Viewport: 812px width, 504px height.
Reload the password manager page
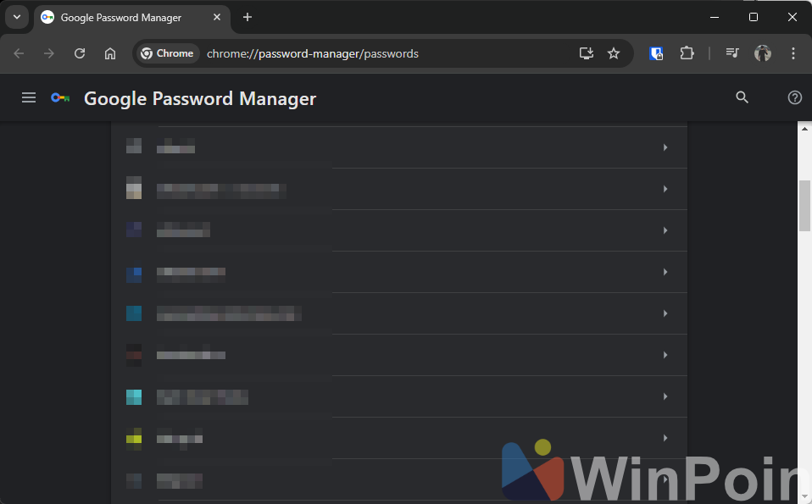tap(80, 53)
